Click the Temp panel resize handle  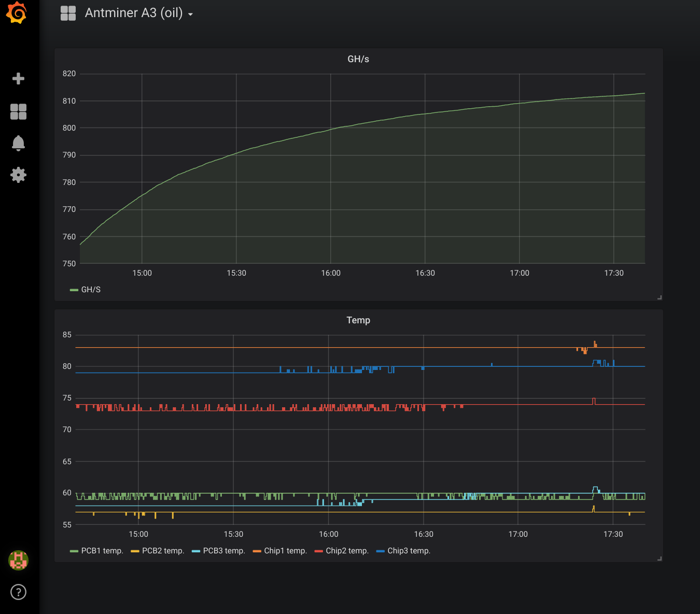[x=660, y=559]
